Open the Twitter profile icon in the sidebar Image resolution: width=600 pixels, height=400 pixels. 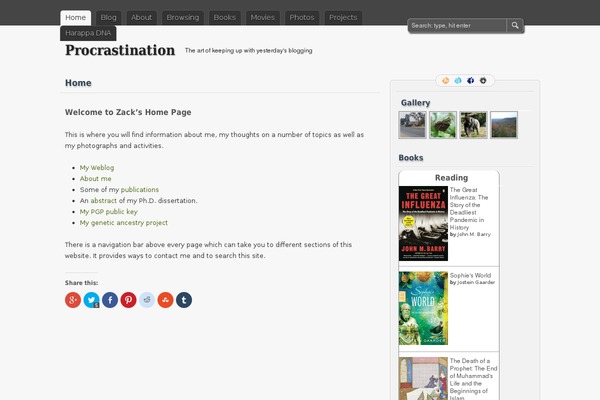[458, 80]
